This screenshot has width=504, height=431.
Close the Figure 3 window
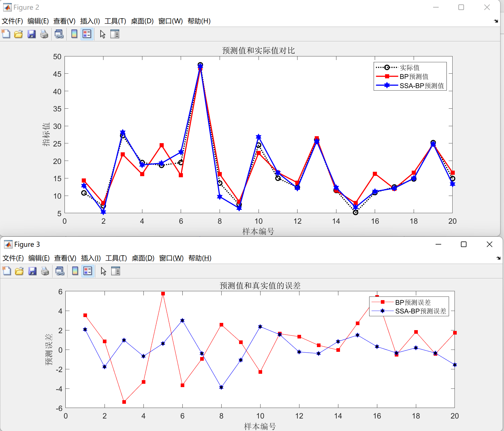(x=490, y=244)
